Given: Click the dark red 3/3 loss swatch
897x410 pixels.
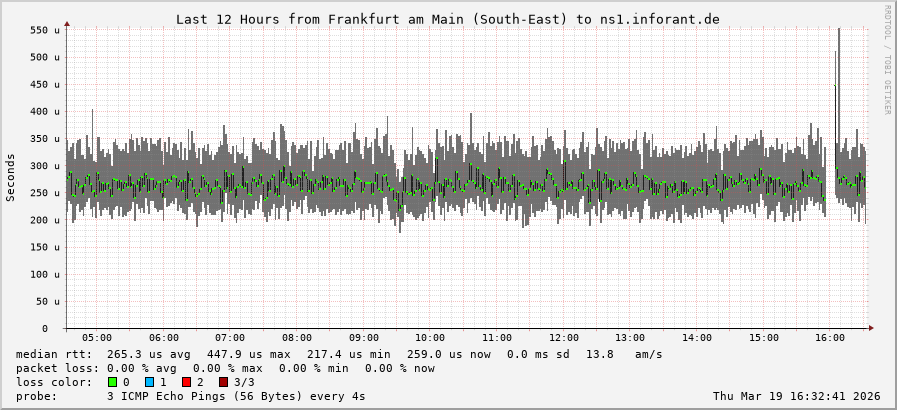Looking at the screenshot, I should click(x=223, y=382).
